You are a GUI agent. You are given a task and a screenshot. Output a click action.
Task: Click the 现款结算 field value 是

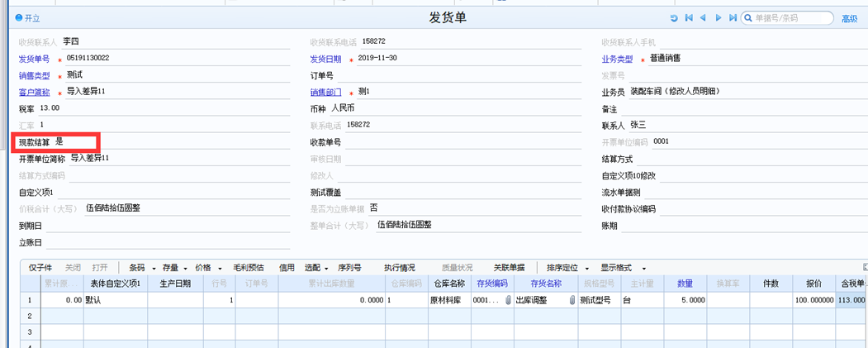[59, 142]
